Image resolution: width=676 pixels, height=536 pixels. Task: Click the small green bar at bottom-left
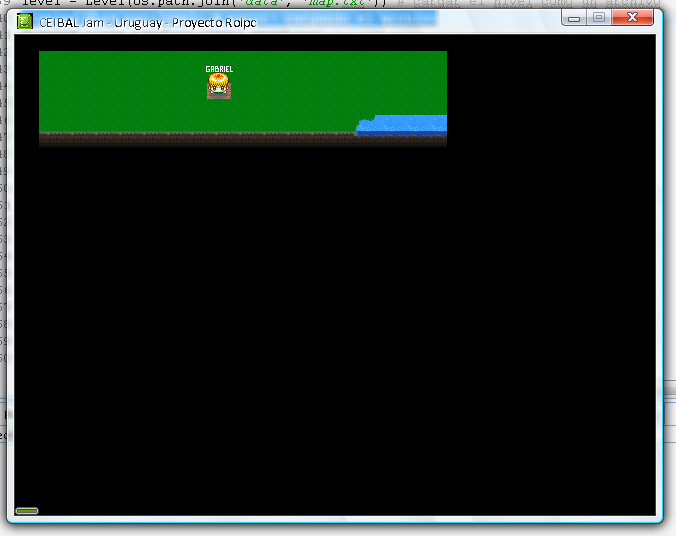click(27, 511)
